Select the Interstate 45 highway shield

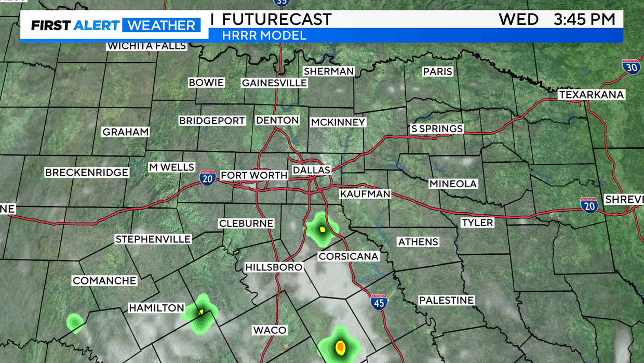379,302
